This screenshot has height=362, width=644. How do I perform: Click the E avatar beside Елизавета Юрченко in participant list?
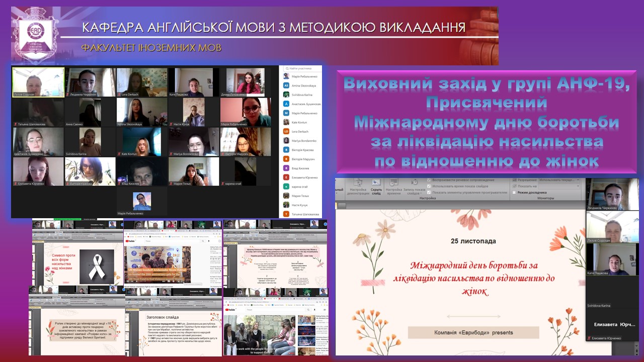tap(286, 177)
